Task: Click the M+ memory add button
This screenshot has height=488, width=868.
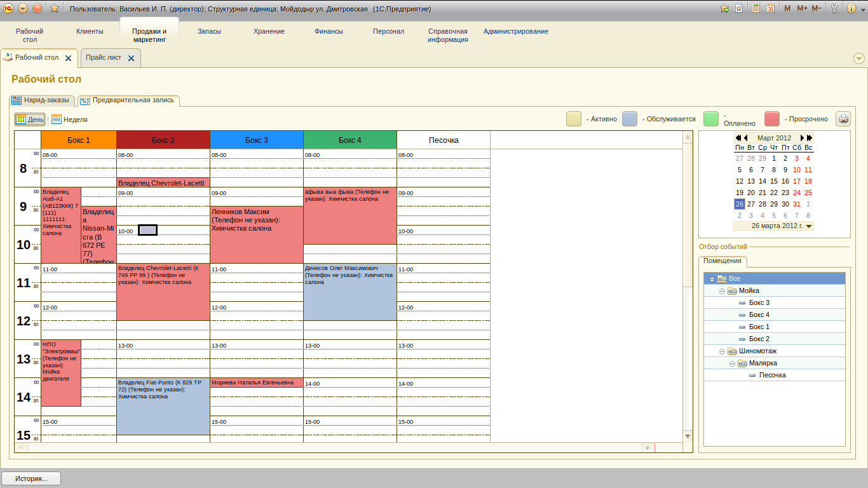Action: click(802, 9)
